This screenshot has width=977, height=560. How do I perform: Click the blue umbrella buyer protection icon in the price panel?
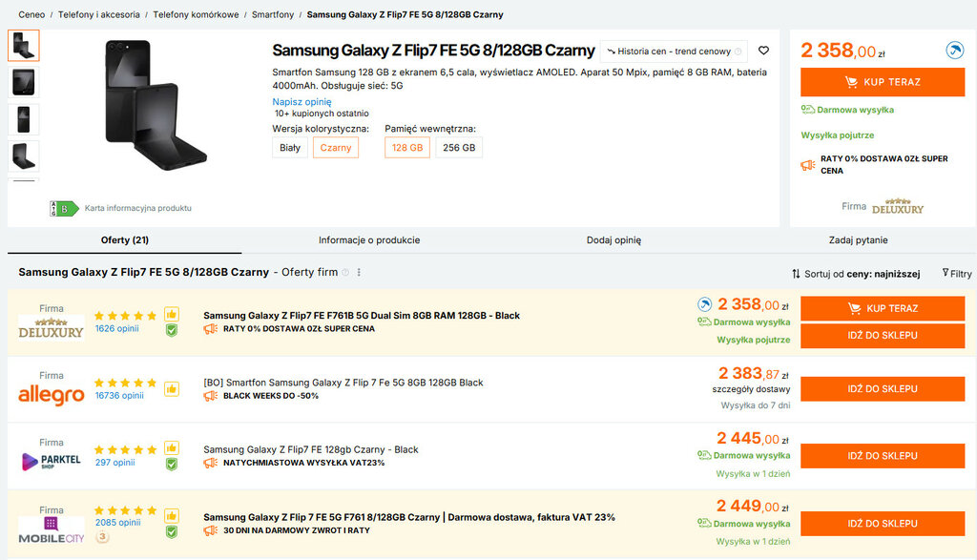[x=954, y=51]
